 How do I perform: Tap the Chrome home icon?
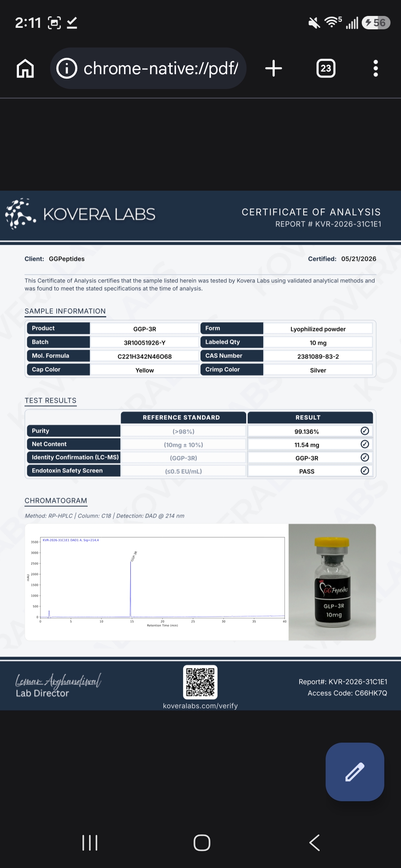25,69
